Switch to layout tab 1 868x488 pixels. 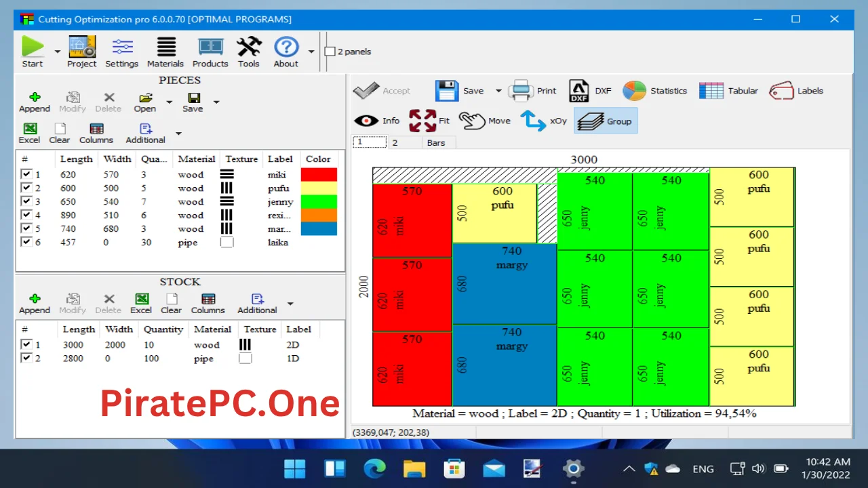[x=370, y=142]
